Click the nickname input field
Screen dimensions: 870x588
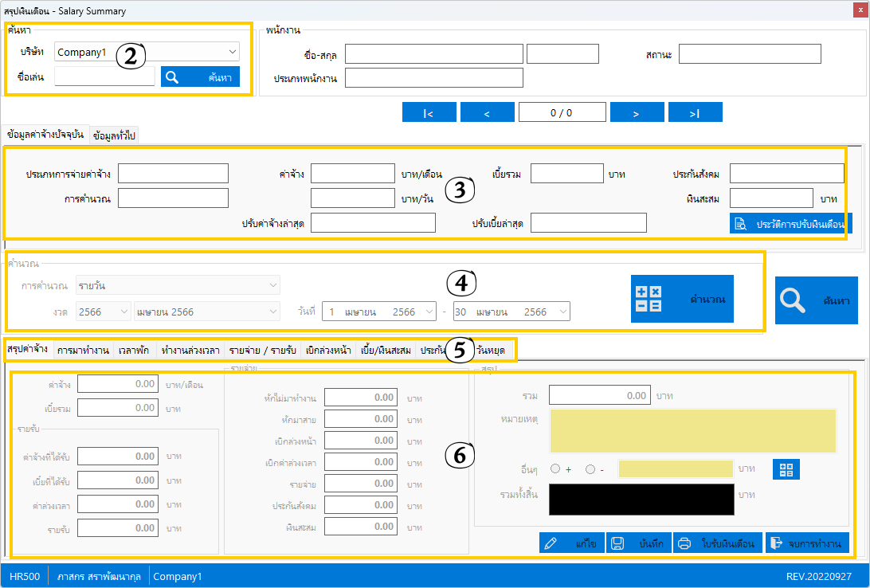coord(104,76)
